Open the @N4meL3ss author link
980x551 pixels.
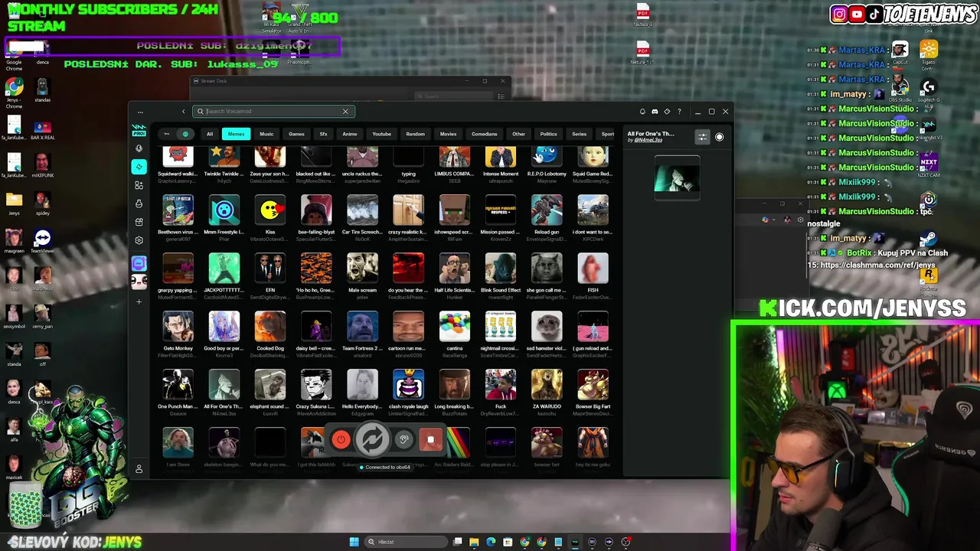click(647, 141)
